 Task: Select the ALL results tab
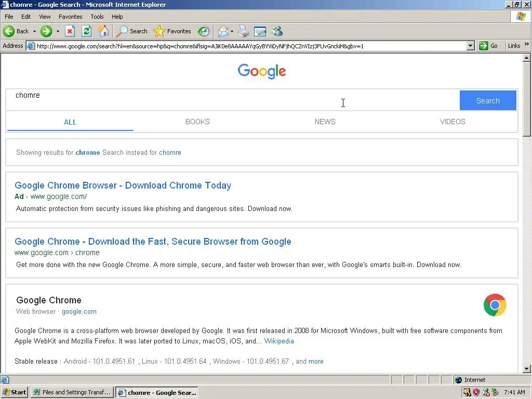pyautogui.click(x=70, y=122)
